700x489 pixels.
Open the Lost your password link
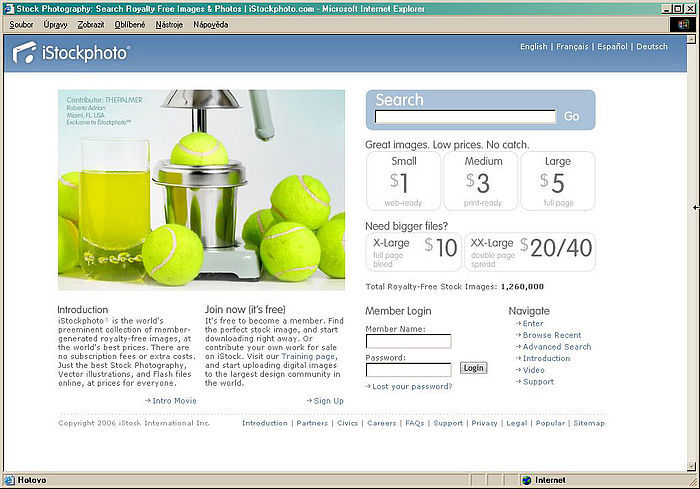pos(412,386)
